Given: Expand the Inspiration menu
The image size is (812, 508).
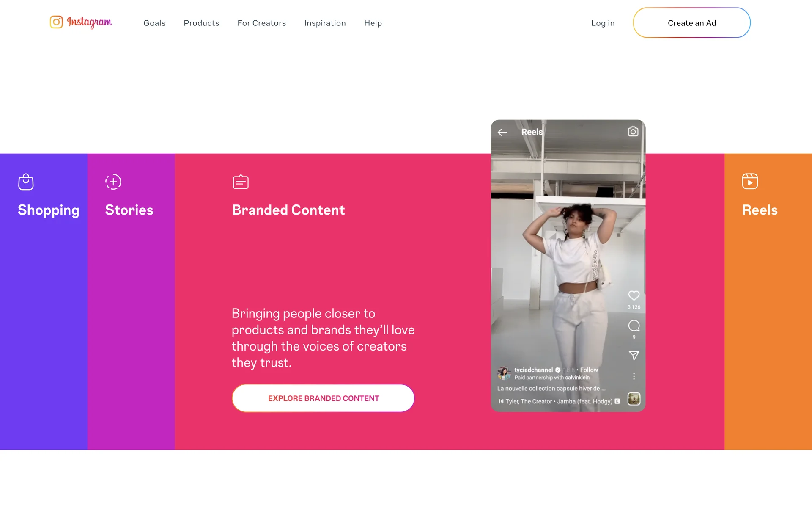Looking at the screenshot, I should 325,23.
